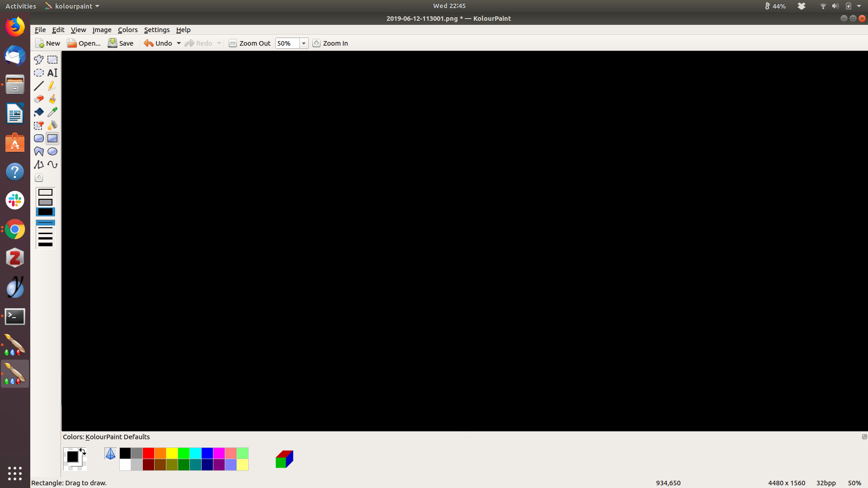The image size is (868, 488).
Task: Select the Curve tool
Action: pos(52,164)
